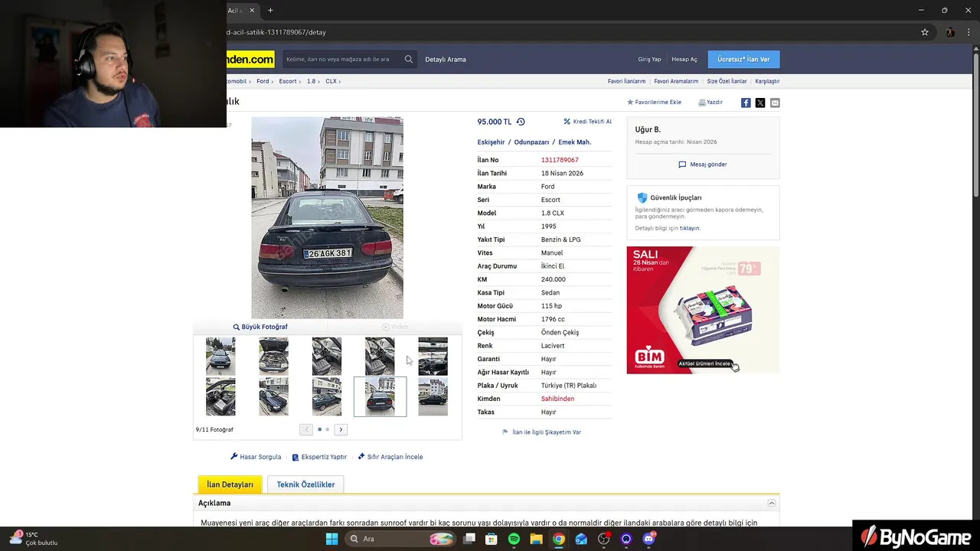Select second photo gallery page dot
This screenshot has width=980, height=551.
(x=328, y=429)
